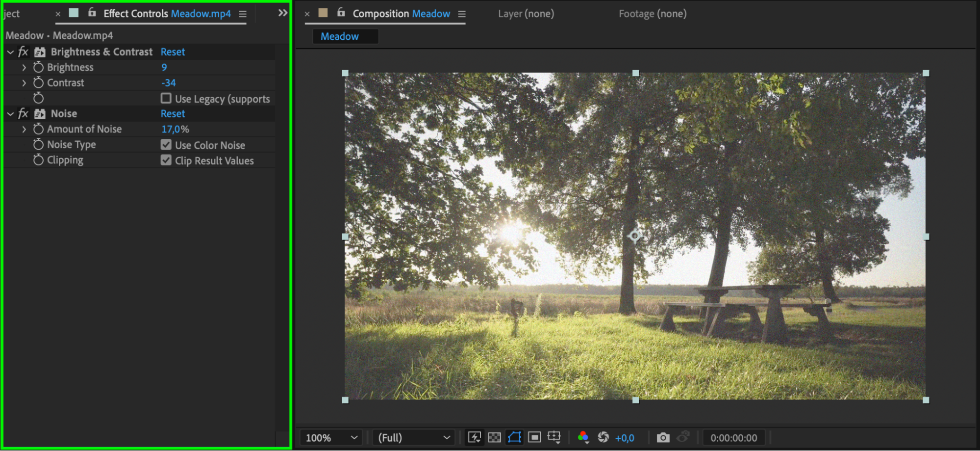Open the 100% magnification dropdown
Viewport: 980px width, 451px height.
click(331, 438)
